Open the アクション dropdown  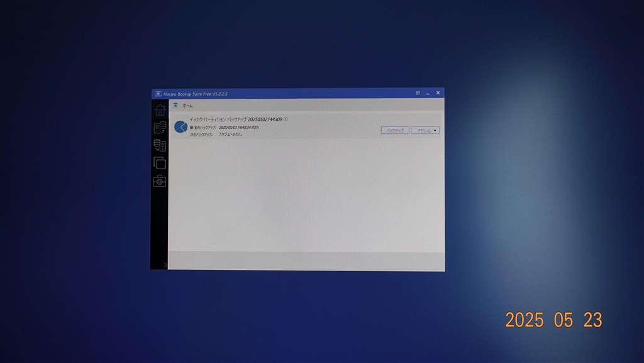[x=425, y=130]
